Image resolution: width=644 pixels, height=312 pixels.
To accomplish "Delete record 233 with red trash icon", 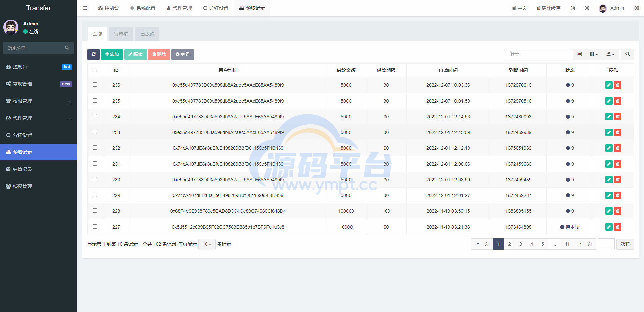I will click(618, 132).
